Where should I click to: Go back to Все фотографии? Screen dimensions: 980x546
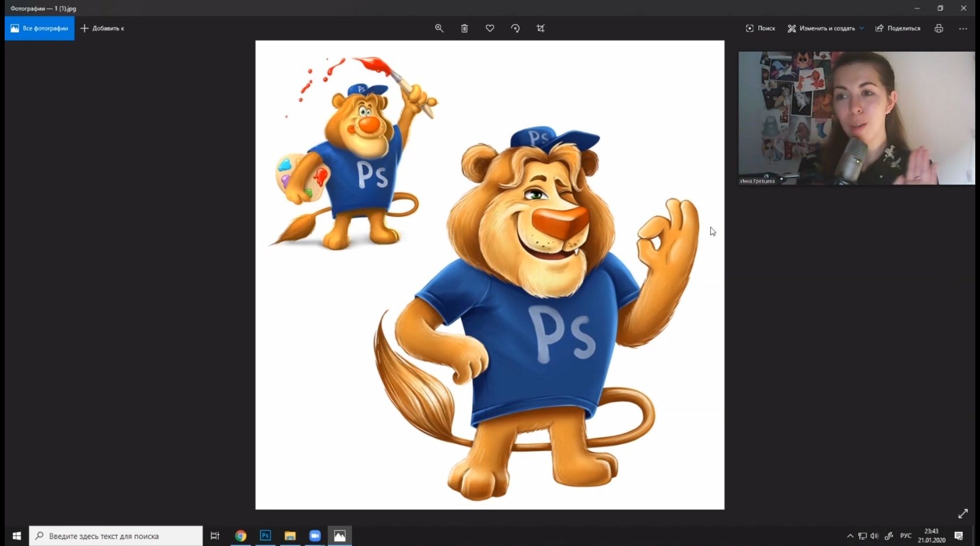pyautogui.click(x=39, y=28)
